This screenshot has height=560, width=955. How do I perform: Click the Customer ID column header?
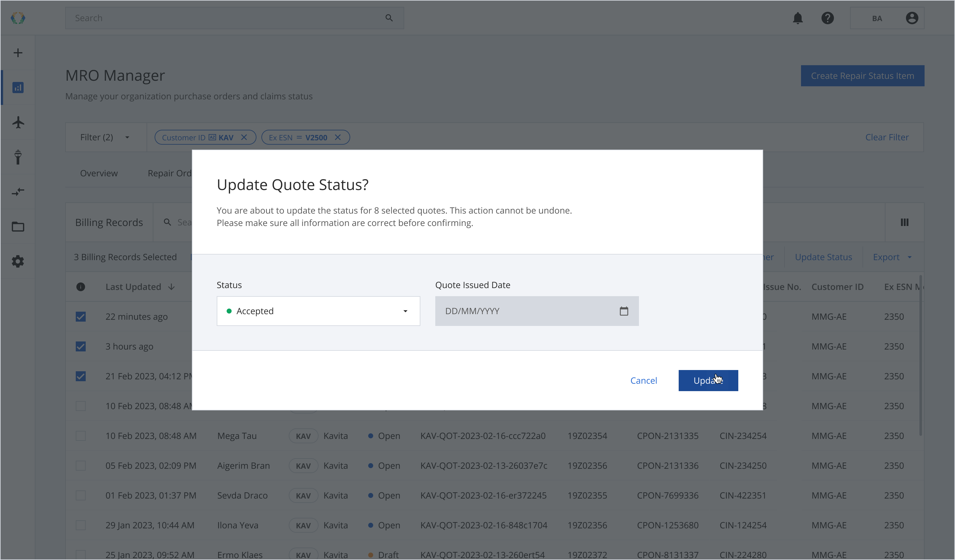pos(837,287)
